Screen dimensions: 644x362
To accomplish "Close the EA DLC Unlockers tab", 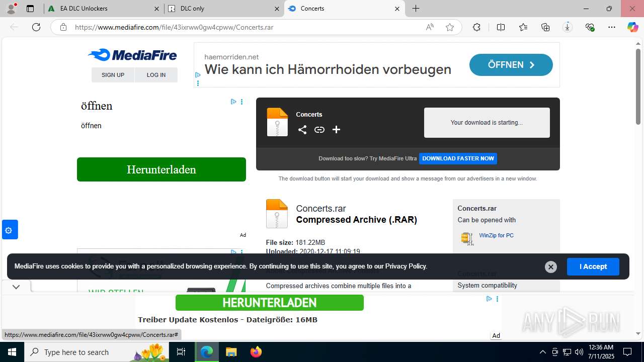I will [x=157, y=9].
